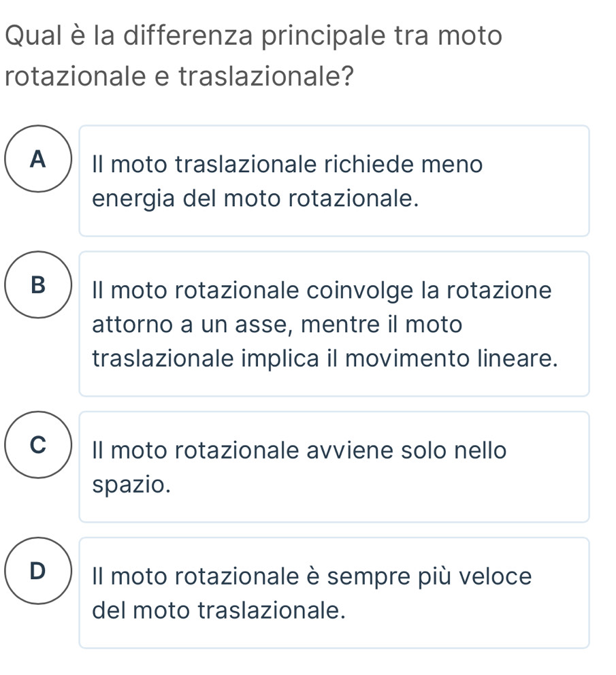The image size is (616, 675).
Task: Mark the answer D radio circle
Action: [38, 571]
